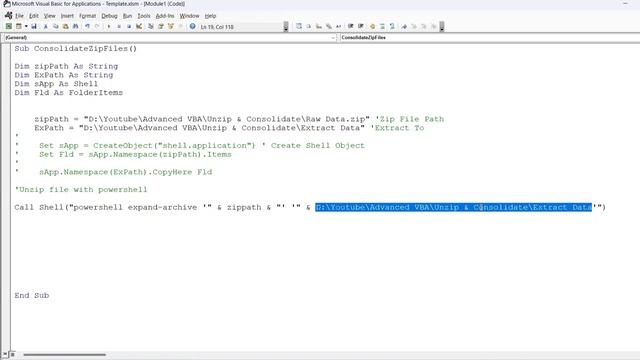Viewport: 640px width, 360px height.
Task: Click the Break pause icon
Action: pos(119,27)
